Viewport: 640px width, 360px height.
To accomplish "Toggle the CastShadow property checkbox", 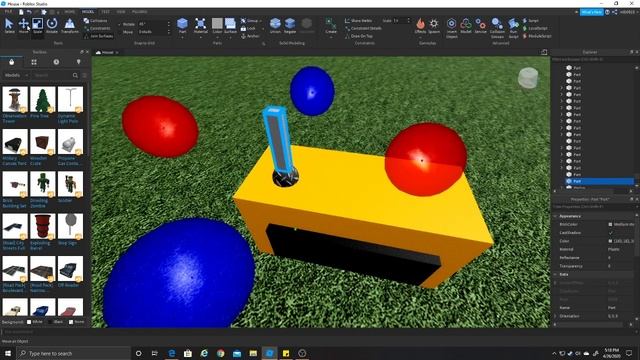I will click(611, 233).
